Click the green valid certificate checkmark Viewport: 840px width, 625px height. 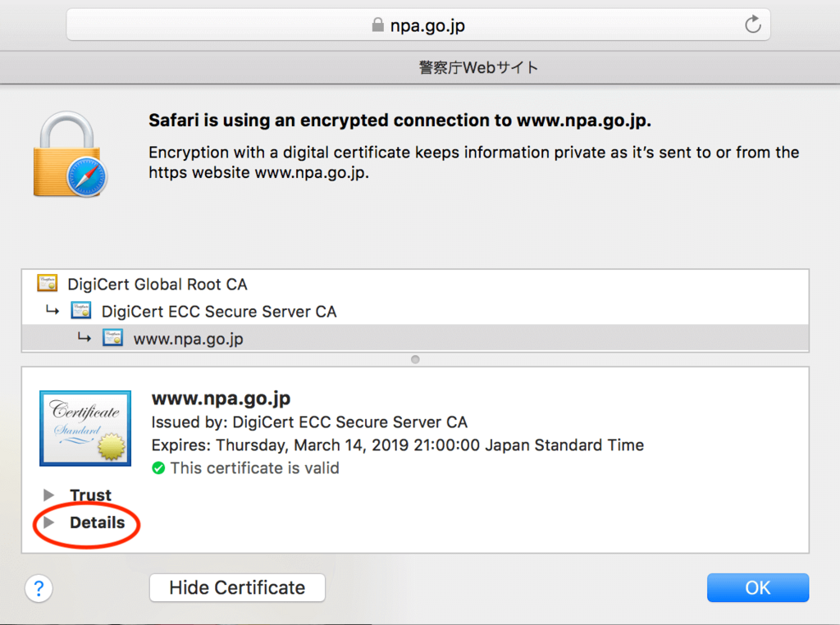(158, 468)
